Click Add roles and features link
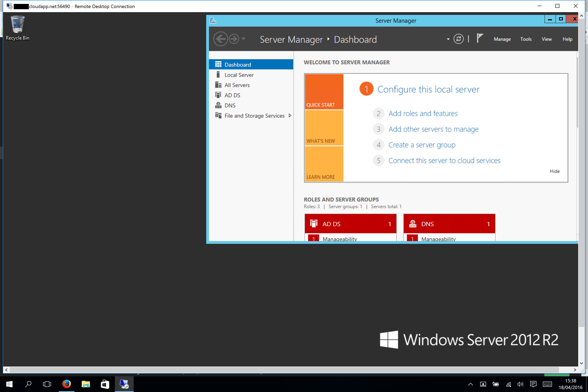Screen dimensions: 588x392 pos(423,113)
